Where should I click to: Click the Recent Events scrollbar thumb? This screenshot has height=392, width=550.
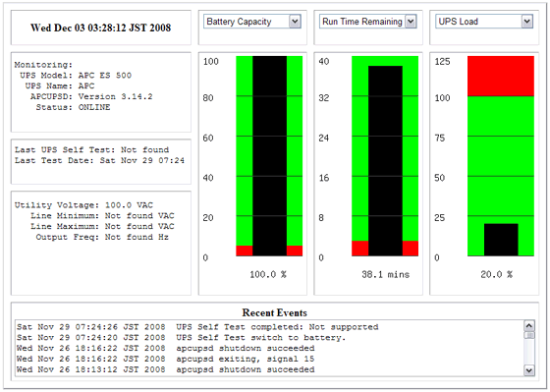point(529,335)
